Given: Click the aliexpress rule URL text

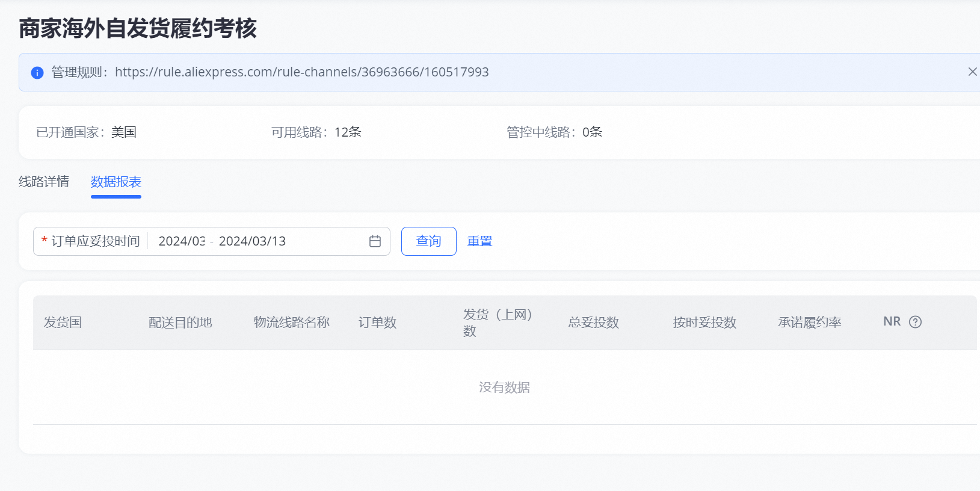Looking at the screenshot, I should pos(302,72).
